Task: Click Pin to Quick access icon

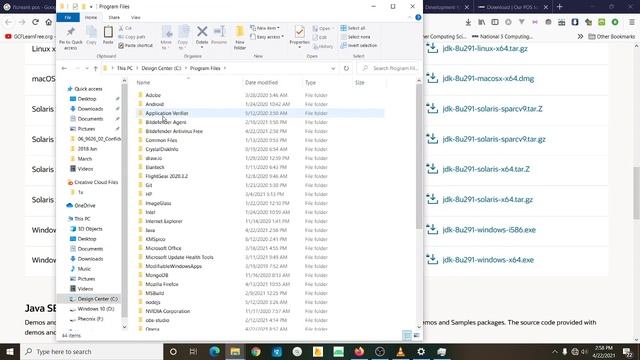Action: tap(71, 38)
